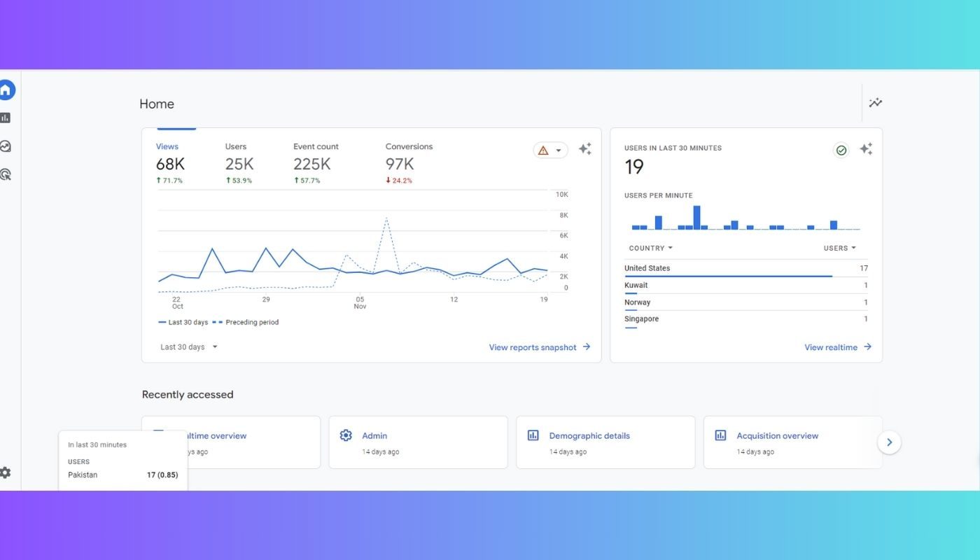Select the Conversions metric tab
The width and height of the screenshot is (980, 560).
pyautogui.click(x=409, y=162)
